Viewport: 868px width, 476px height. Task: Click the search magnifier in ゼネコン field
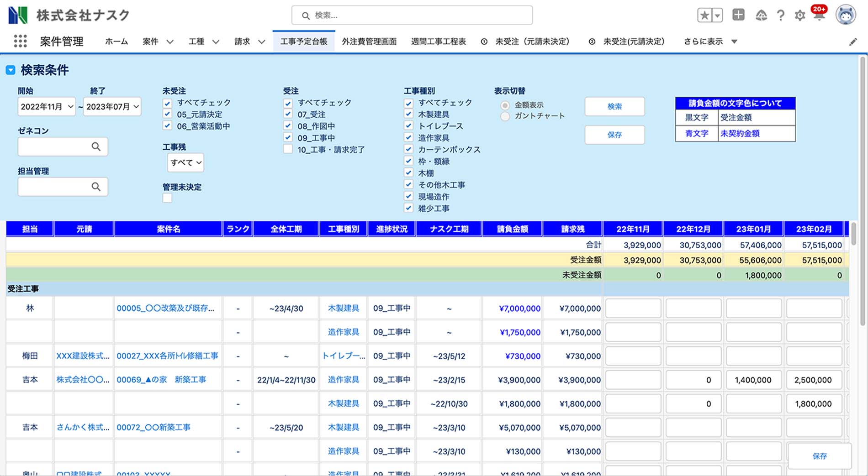click(96, 146)
